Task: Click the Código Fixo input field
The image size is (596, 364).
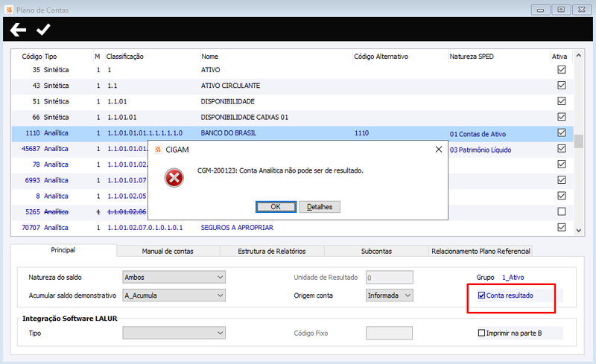Action: point(389,333)
